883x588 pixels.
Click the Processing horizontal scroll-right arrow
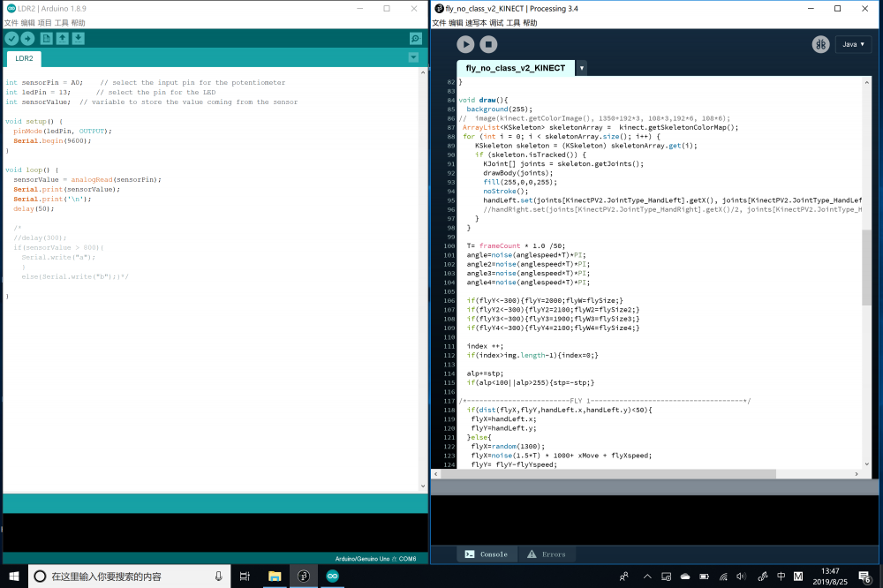pyautogui.click(x=857, y=474)
